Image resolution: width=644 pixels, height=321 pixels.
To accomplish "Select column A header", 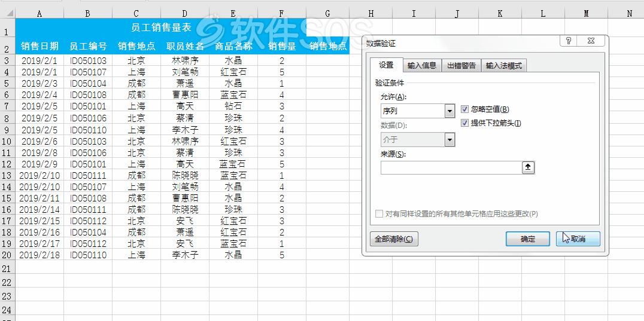I will click(x=40, y=14).
